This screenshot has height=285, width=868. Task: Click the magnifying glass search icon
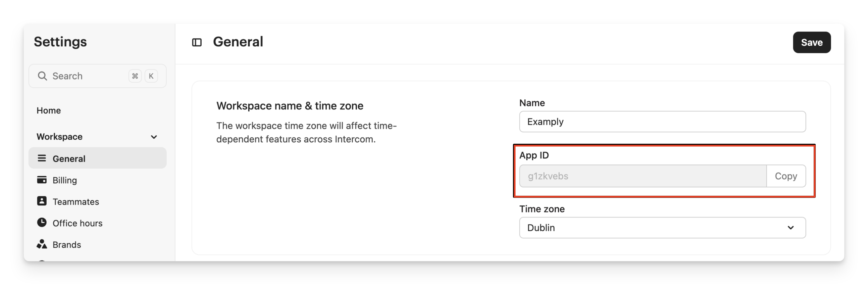click(42, 76)
